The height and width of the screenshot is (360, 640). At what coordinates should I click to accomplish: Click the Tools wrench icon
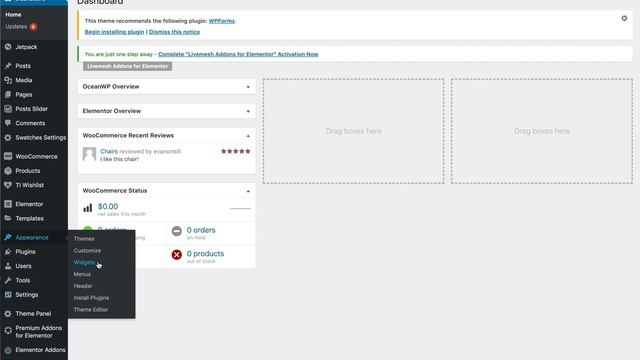[x=8, y=280]
